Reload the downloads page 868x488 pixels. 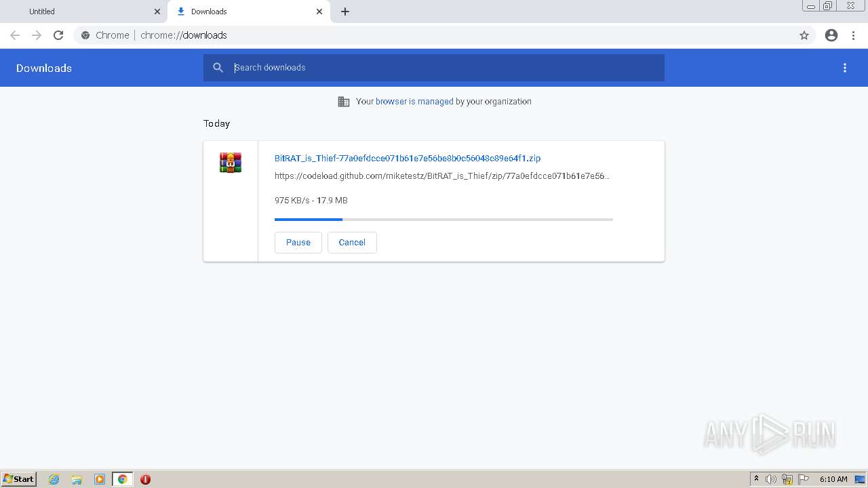[58, 35]
